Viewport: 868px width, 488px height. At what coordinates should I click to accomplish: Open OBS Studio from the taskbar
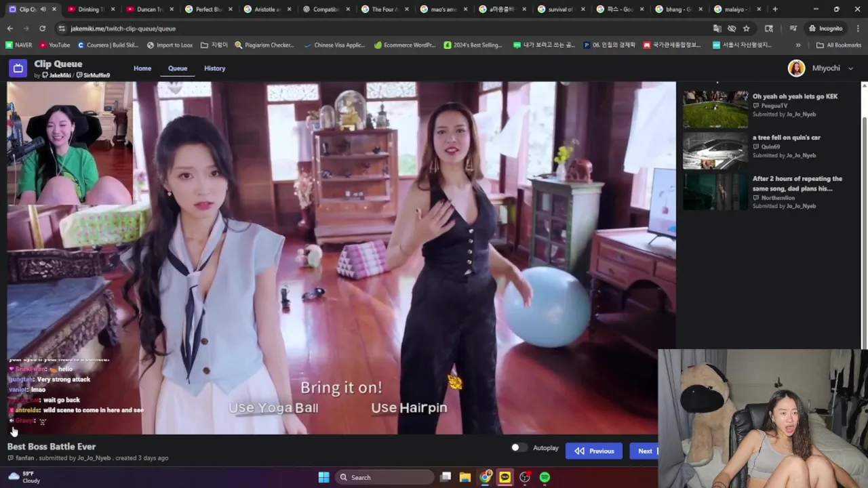coord(525,477)
